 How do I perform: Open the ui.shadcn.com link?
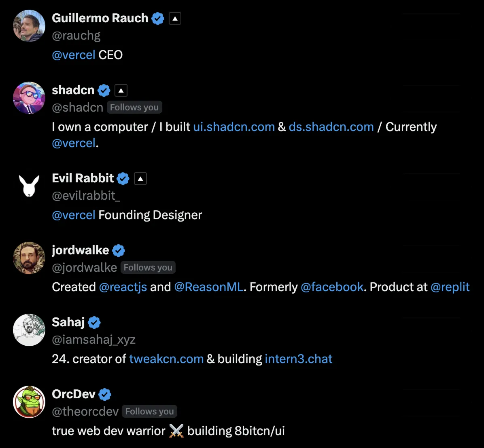(234, 127)
